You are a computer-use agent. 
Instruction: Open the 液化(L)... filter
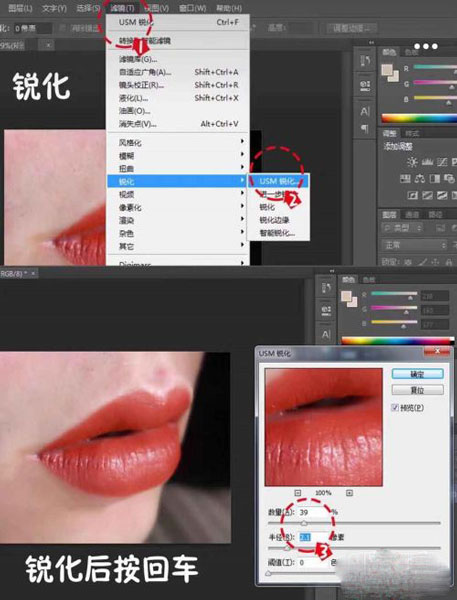(178, 98)
